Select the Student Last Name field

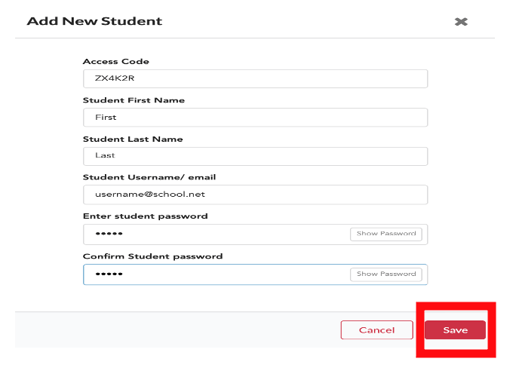pos(255,156)
